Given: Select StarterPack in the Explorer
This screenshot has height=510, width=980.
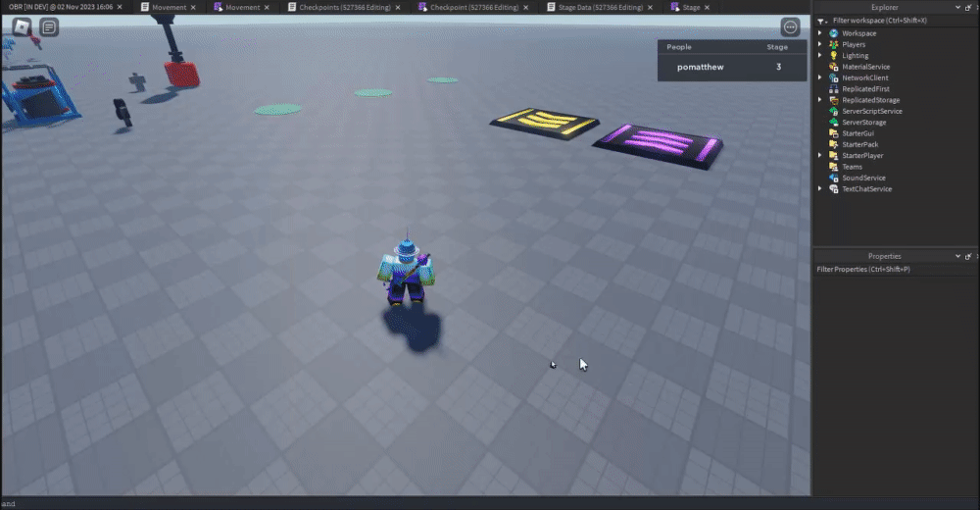Looking at the screenshot, I should 860,144.
